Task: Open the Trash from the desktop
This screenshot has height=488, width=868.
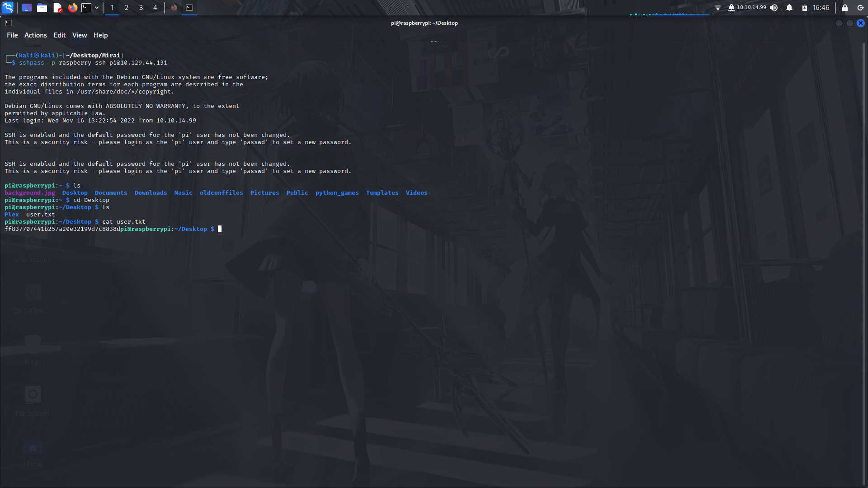Action: [x=32, y=348]
